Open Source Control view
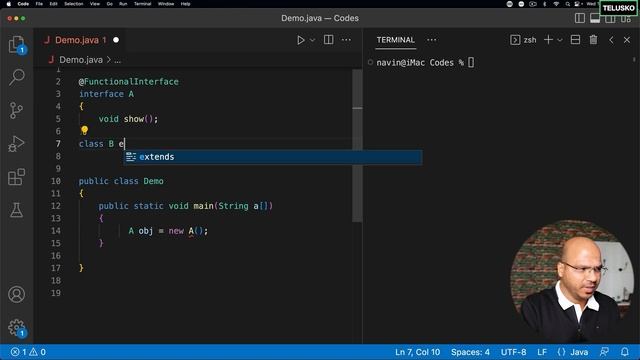The height and width of the screenshot is (360, 640). 16,110
